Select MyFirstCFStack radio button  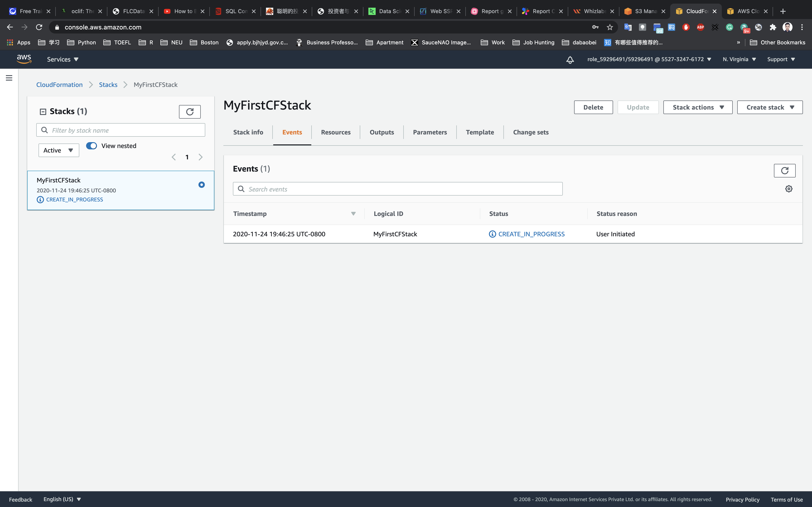(201, 185)
